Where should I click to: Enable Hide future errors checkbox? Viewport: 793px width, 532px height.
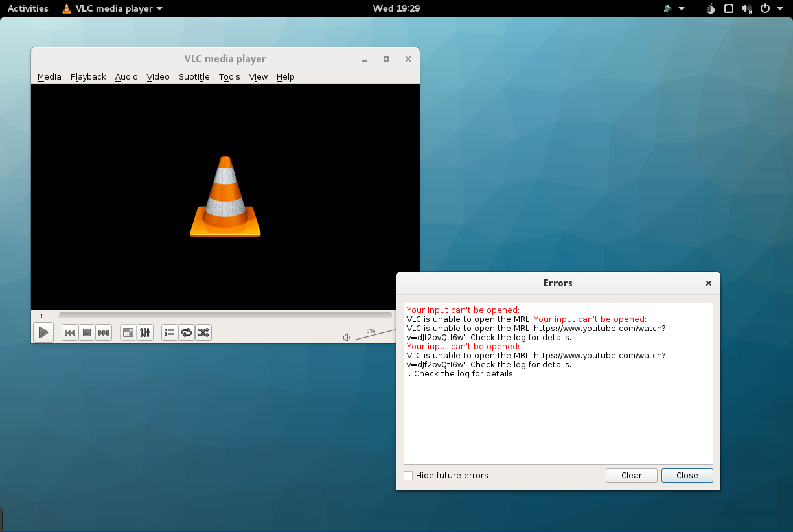[408, 476]
